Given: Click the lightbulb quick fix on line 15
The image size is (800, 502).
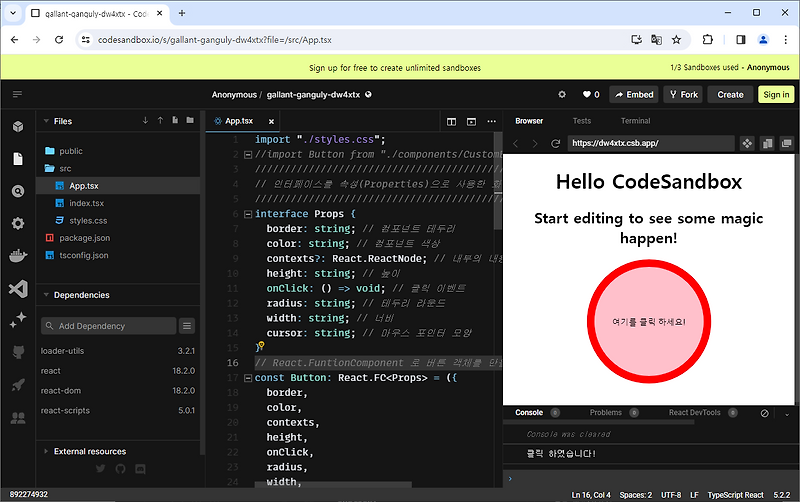Looking at the screenshot, I should tap(261, 346).
